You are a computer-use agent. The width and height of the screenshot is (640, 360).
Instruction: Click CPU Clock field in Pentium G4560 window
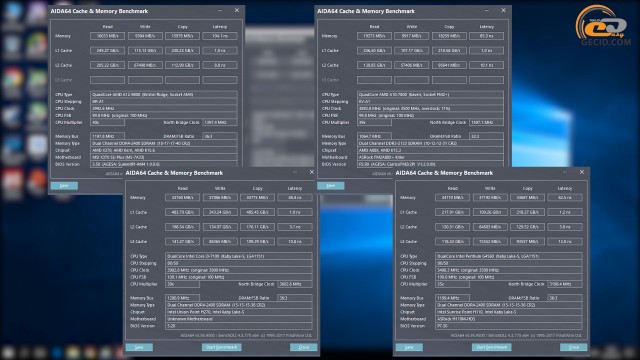[x=509, y=270]
